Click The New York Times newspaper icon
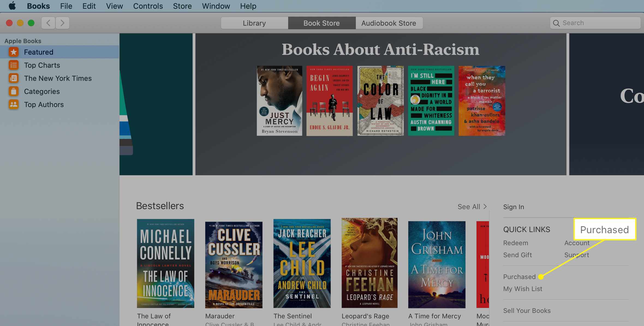This screenshot has width=644, height=326. click(x=13, y=78)
